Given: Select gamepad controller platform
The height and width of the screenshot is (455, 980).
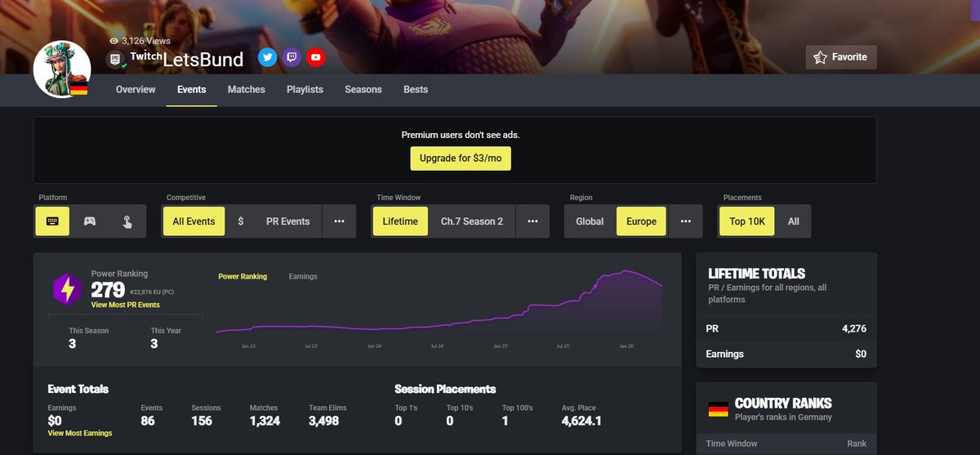Looking at the screenshot, I should 90,221.
